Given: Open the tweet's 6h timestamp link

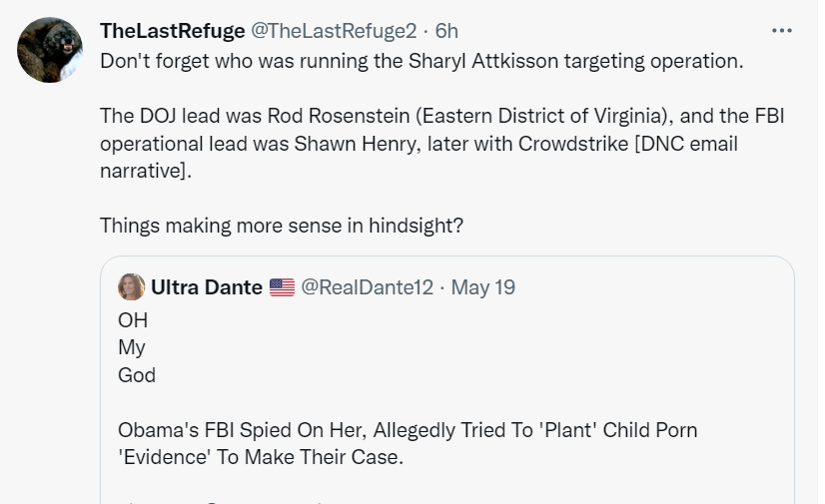Looking at the screenshot, I should [x=446, y=31].
